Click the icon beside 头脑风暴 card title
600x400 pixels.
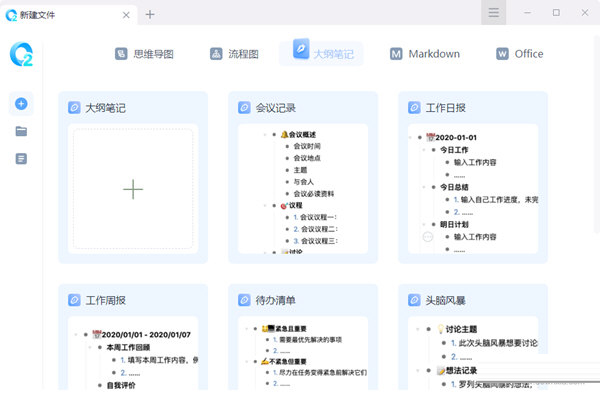(x=414, y=300)
